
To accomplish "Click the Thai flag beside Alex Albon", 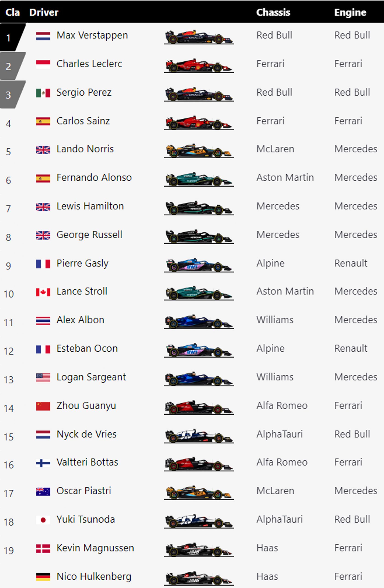I will click(43, 320).
